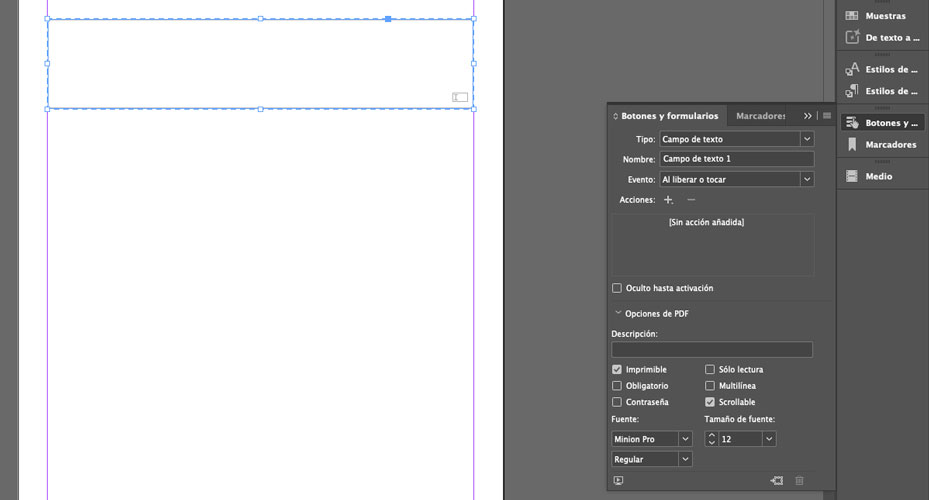Click the top-center handle of selected frame
Image resolution: width=929 pixels, height=500 pixels.
tap(260, 19)
